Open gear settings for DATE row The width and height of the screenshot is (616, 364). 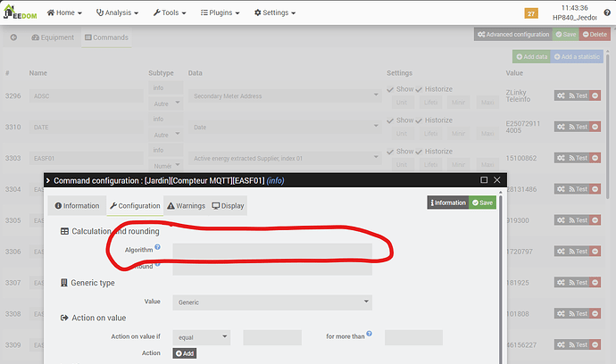point(561,127)
